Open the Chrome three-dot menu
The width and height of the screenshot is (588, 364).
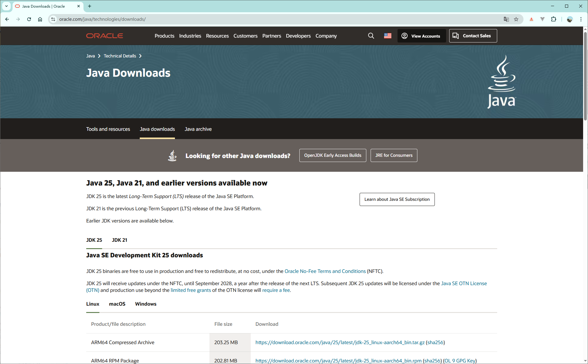coord(581,19)
